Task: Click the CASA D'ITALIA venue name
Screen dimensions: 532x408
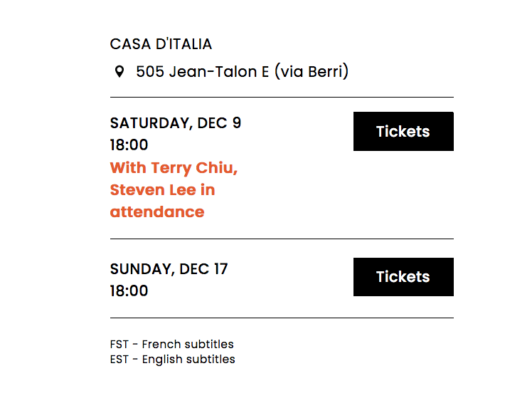Action: tap(161, 44)
